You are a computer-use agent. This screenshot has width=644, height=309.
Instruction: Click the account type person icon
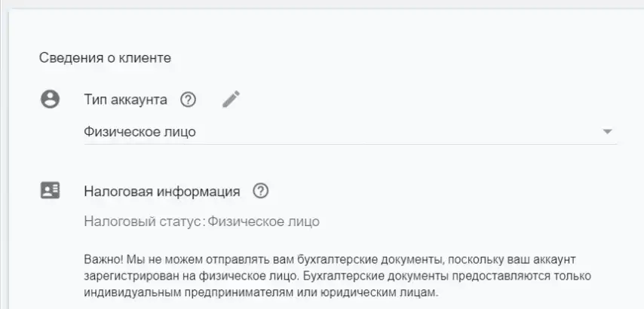[50, 99]
